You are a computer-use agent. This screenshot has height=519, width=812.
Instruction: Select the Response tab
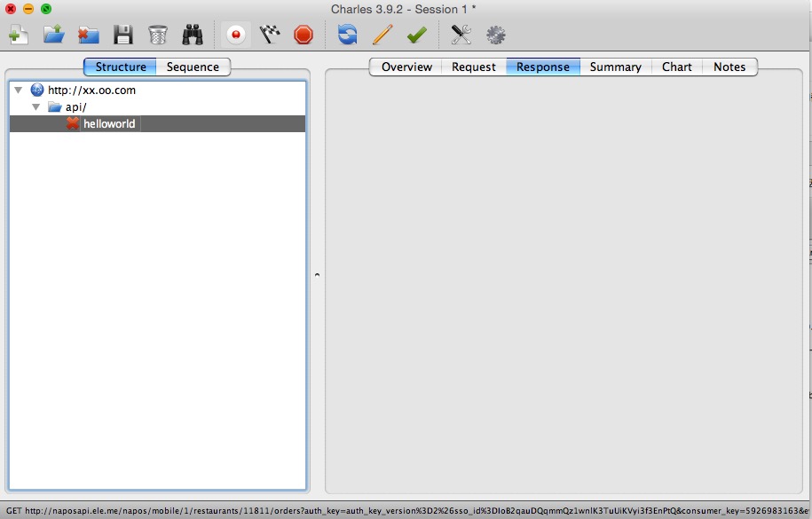pyautogui.click(x=543, y=67)
